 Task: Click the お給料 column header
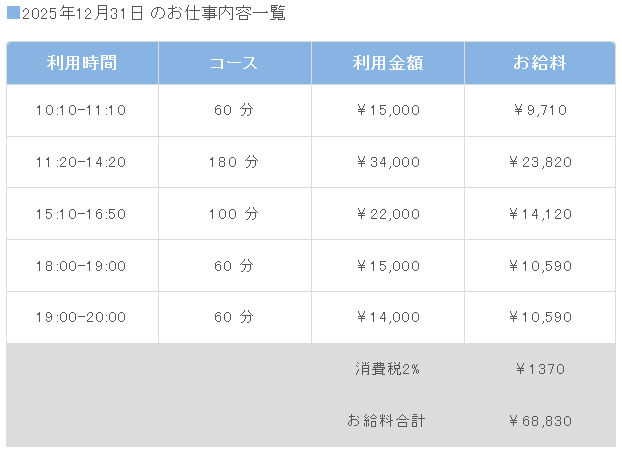tap(540, 63)
